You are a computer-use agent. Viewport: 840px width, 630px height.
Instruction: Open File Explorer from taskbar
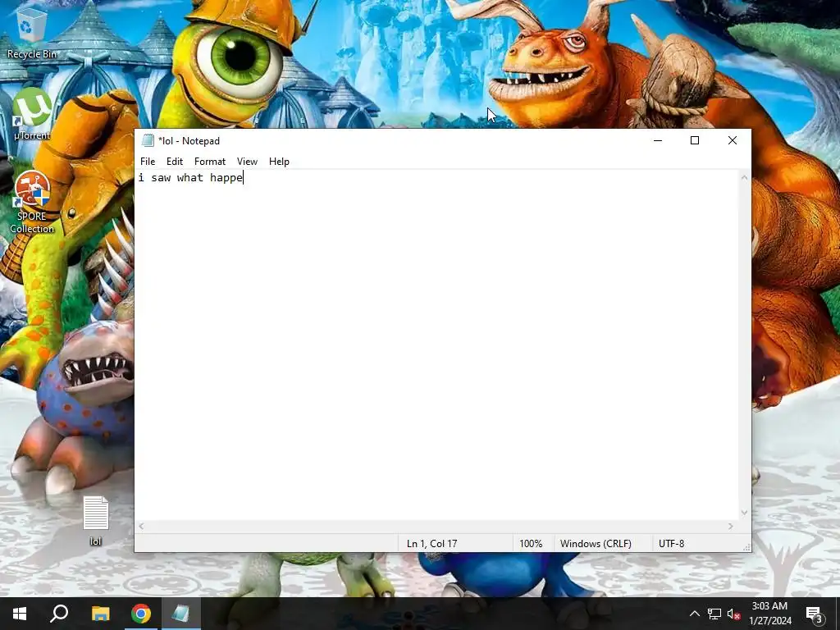click(100, 614)
